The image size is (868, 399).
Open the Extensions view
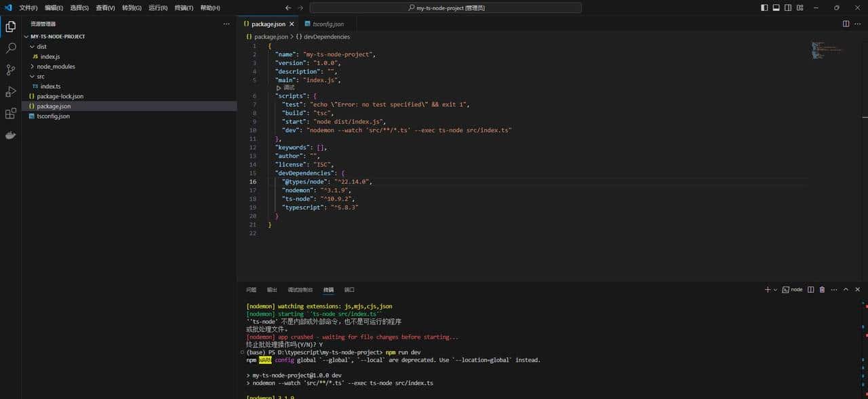10,113
